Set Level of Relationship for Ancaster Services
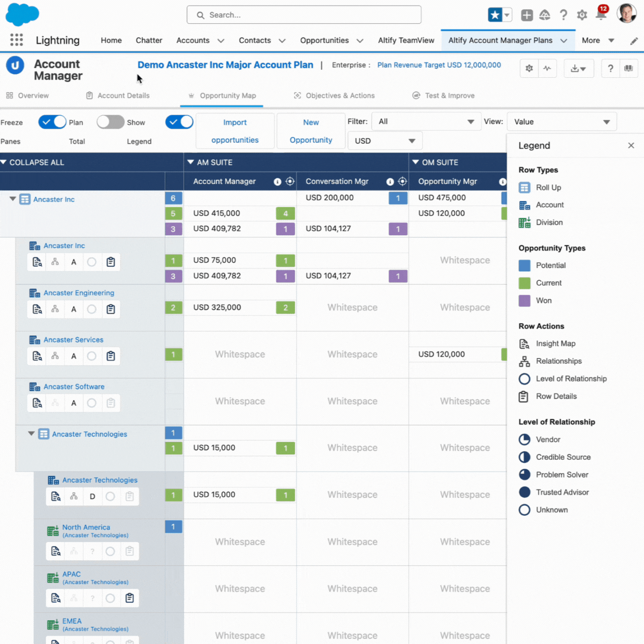Screen dimensions: 644x644 point(92,356)
